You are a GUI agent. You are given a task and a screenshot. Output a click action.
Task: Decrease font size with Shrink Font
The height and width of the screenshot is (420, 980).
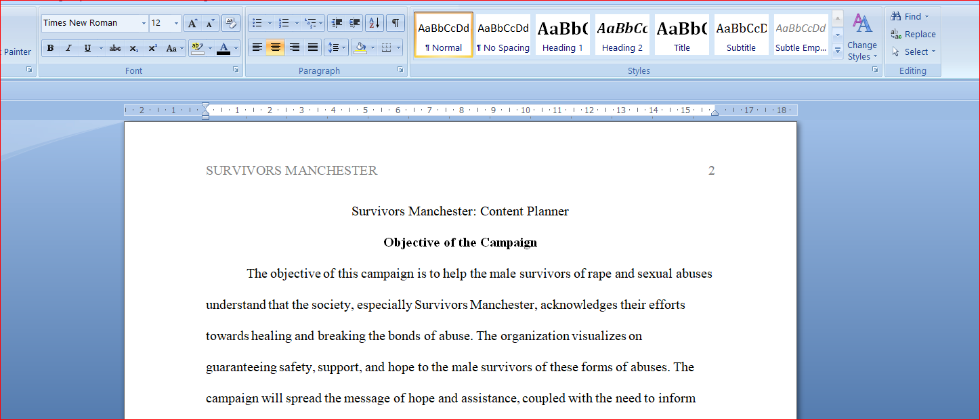(211, 23)
